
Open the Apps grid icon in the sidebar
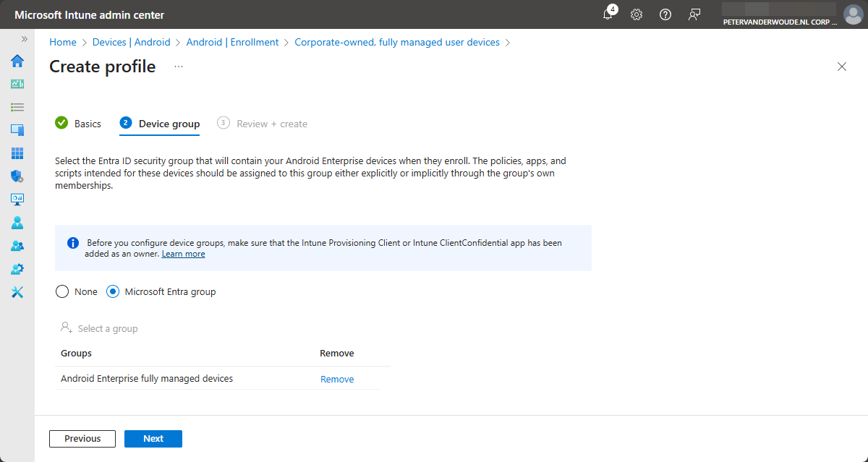pos(17,153)
